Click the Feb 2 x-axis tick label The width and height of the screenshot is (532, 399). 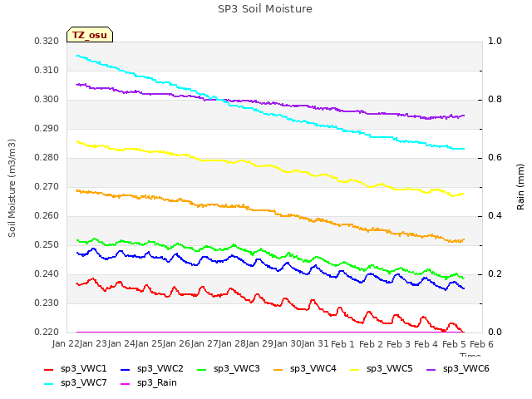371,344
